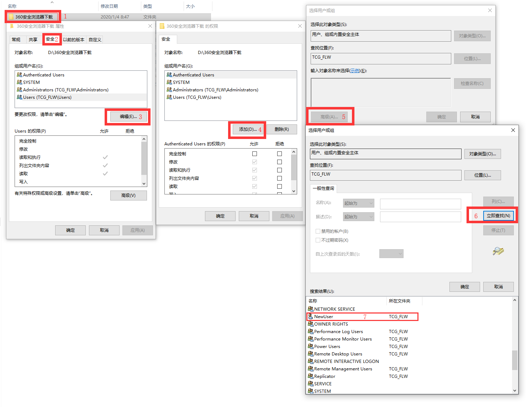Click the 描述(D) text input field
The image size is (532, 407).
point(421,217)
